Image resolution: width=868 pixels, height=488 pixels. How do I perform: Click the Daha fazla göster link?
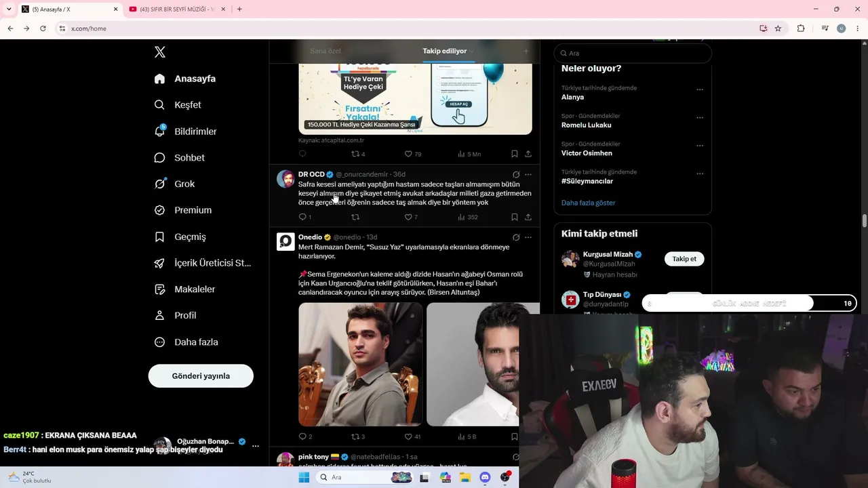(589, 203)
